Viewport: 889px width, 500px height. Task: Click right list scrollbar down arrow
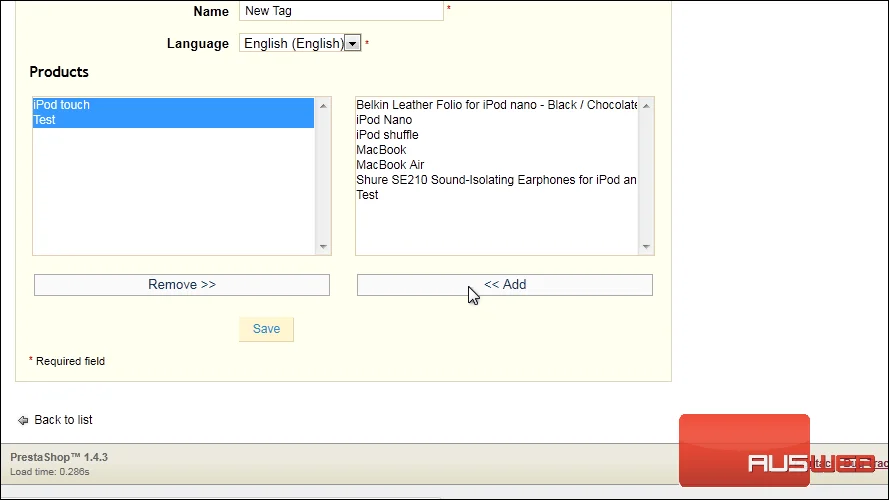tap(646, 247)
